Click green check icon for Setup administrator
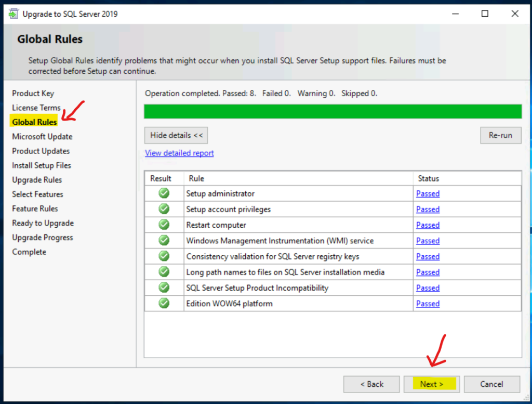Viewport: 532px width, 404px height. [x=164, y=193]
